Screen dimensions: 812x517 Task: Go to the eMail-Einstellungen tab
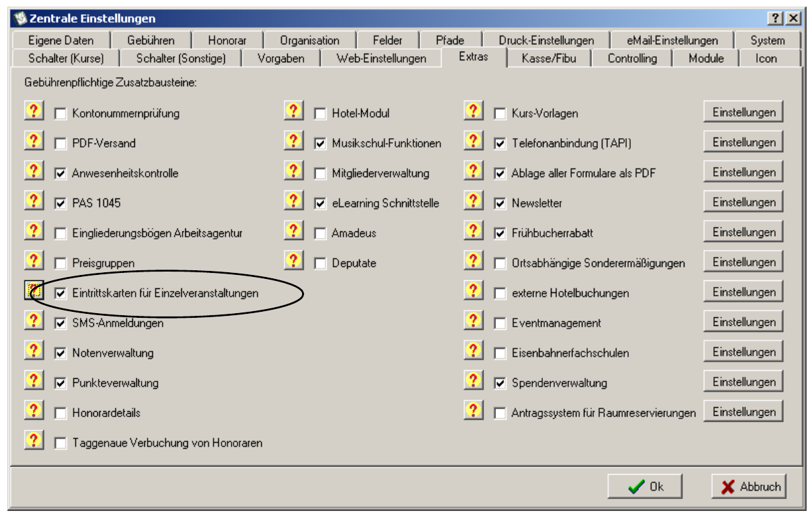[x=672, y=40]
